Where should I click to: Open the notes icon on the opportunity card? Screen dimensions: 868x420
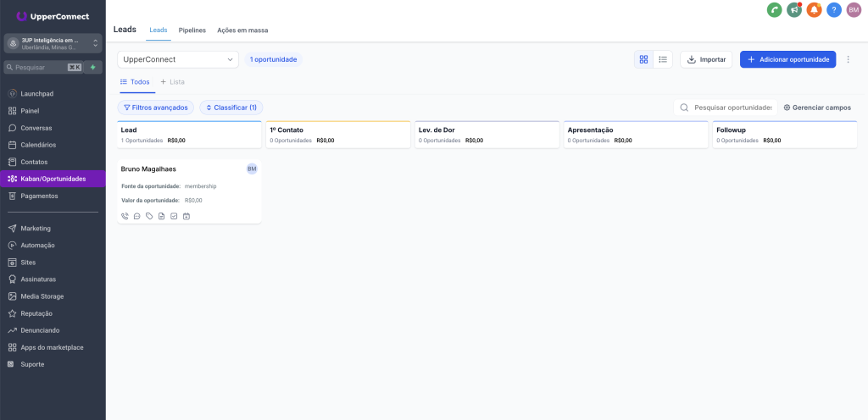tap(162, 216)
